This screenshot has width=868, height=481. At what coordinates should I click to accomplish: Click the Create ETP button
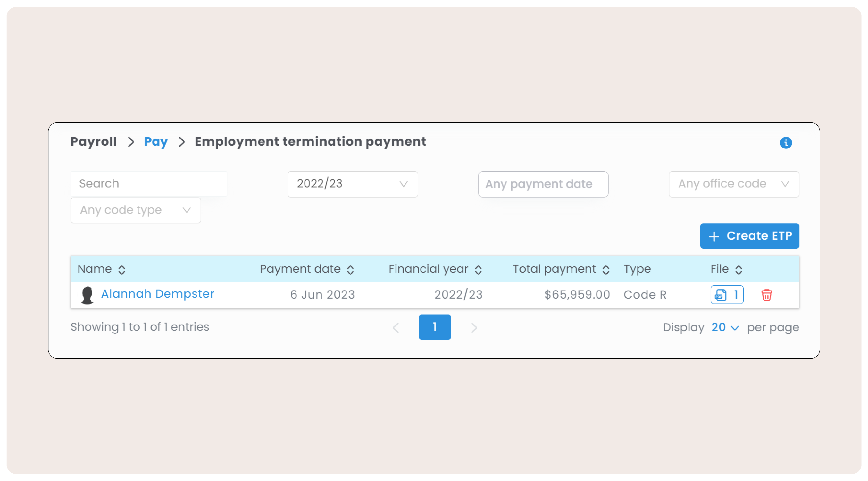point(749,236)
